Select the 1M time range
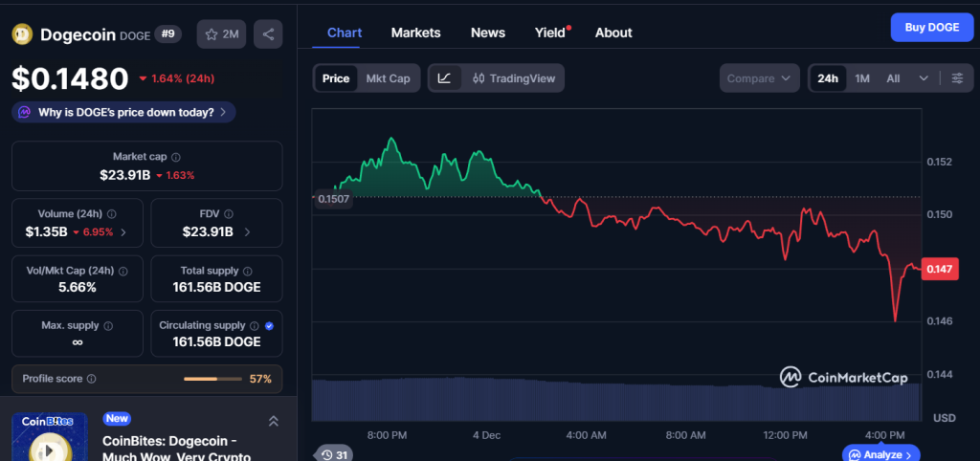The width and height of the screenshot is (980, 461). (862, 78)
